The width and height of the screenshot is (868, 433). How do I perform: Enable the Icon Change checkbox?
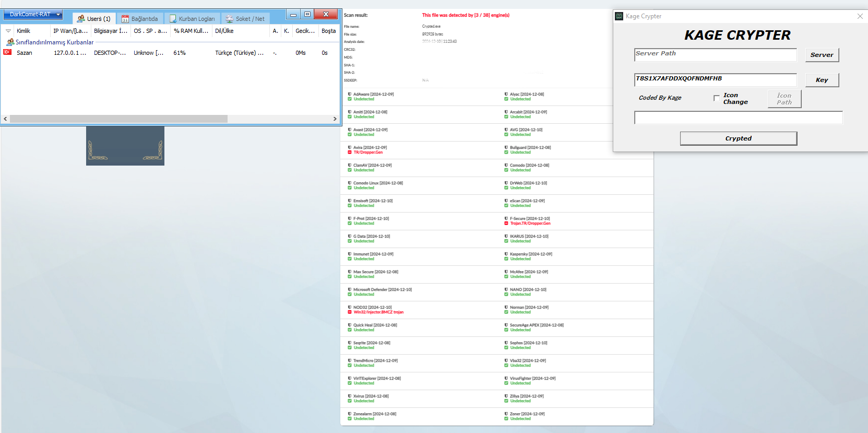(x=717, y=98)
